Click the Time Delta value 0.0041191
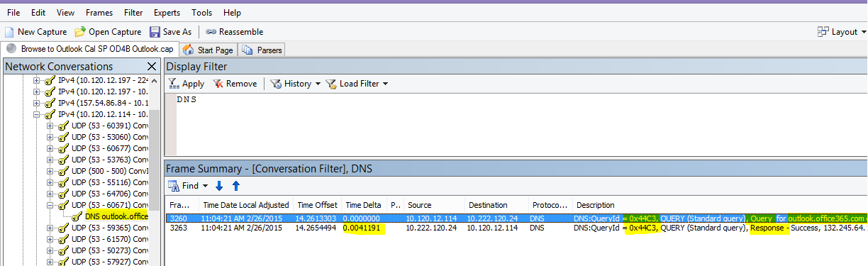The height and width of the screenshot is (266, 868). (364, 228)
